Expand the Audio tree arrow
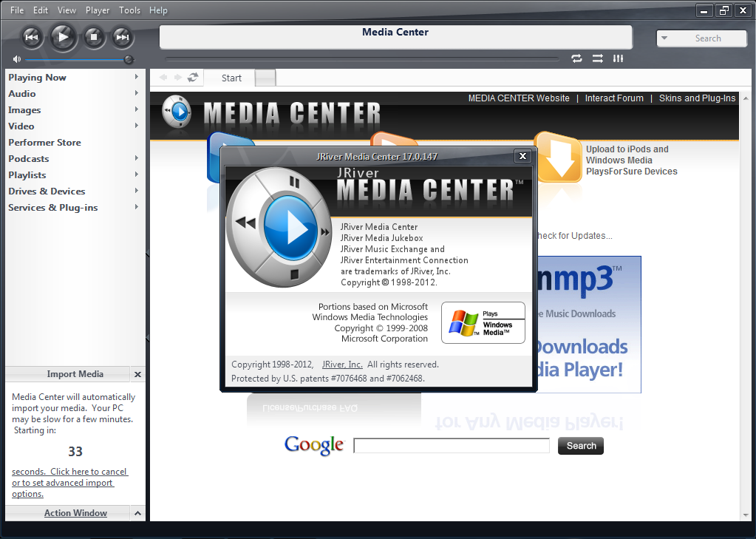 point(137,93)
